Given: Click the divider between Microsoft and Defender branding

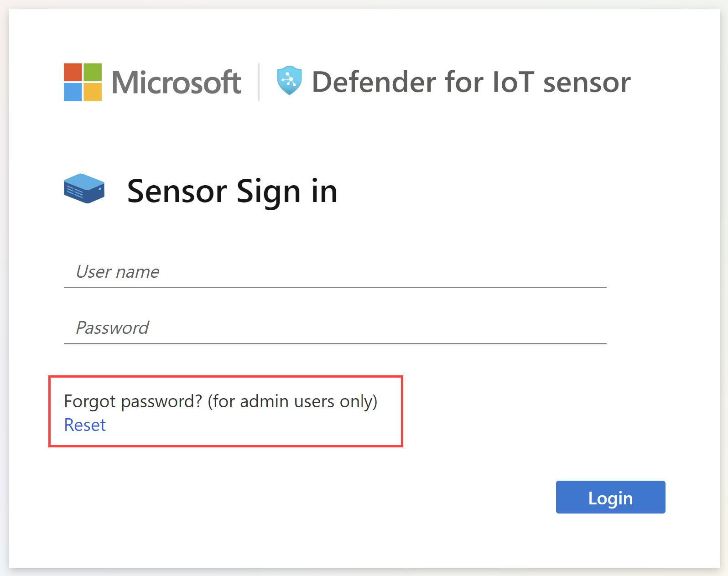Looking at the screenshot, I should tap(259, 81).
